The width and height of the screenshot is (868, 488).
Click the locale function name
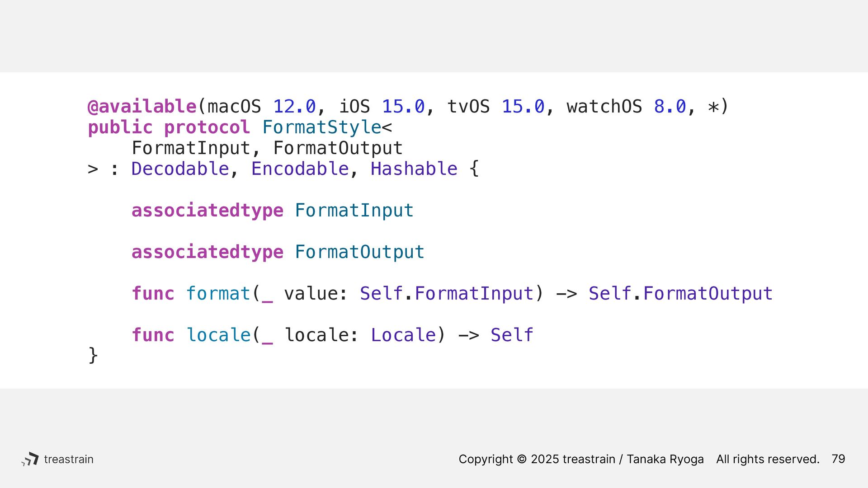pos(218,335)
